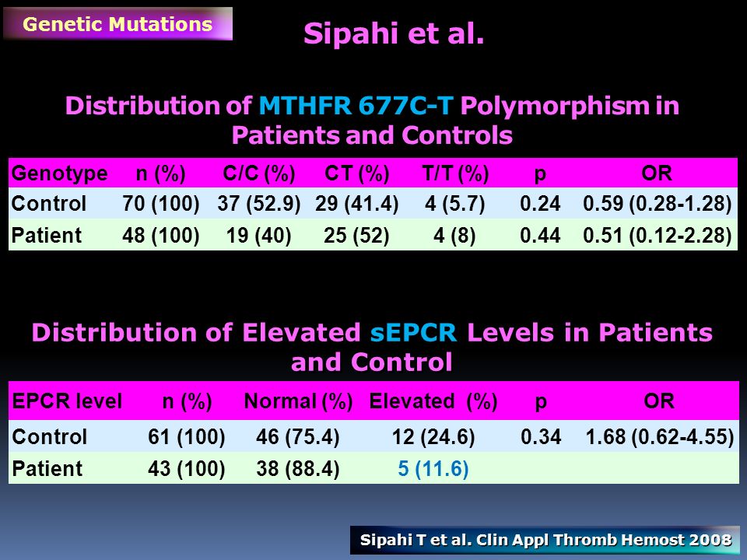Click "Patients and Controls" heading line
This screenshot has height=560, width=747.
[372, 135]
